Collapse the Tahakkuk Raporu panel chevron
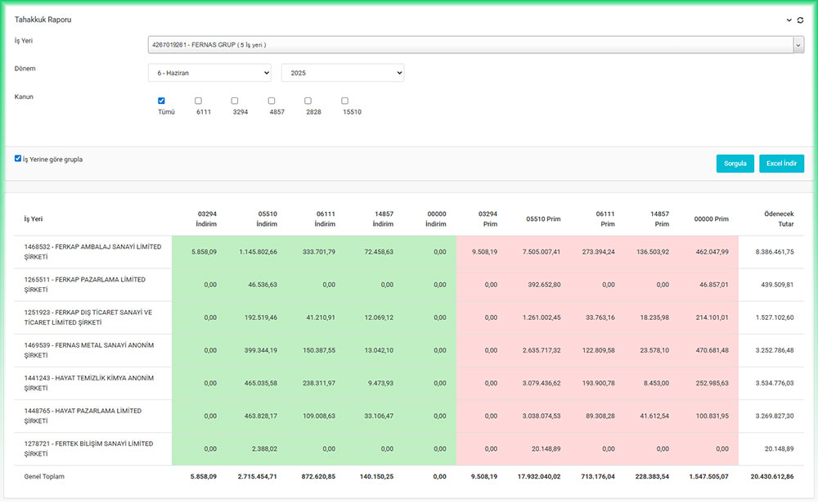 (x=789, y=20)
